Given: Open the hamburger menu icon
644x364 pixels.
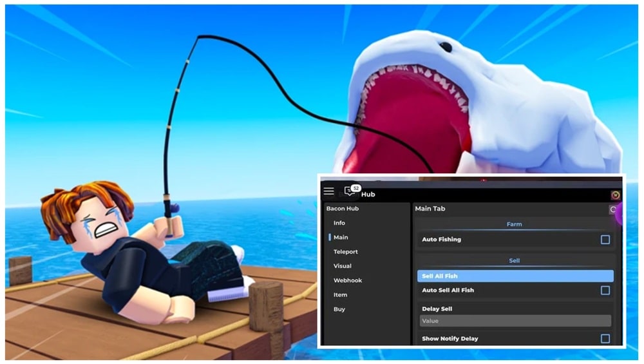Looking at the screenshot, I should [x=328, y=191].
